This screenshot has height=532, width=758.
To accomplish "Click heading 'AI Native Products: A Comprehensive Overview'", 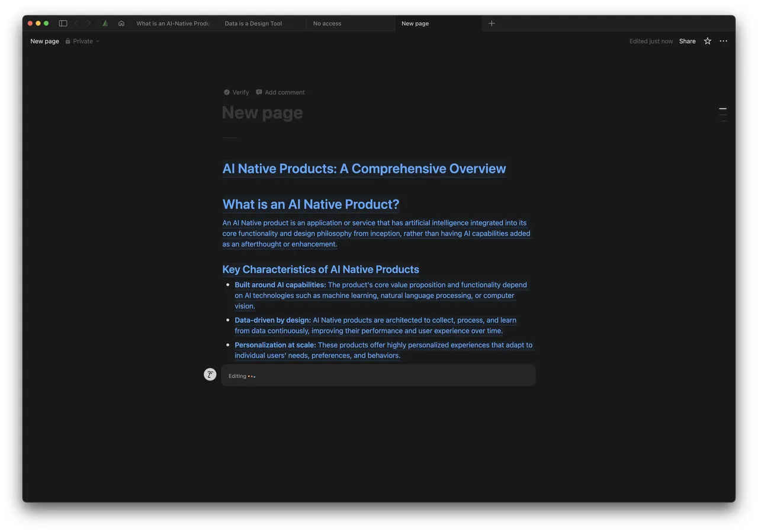I will tap(364, 169).
